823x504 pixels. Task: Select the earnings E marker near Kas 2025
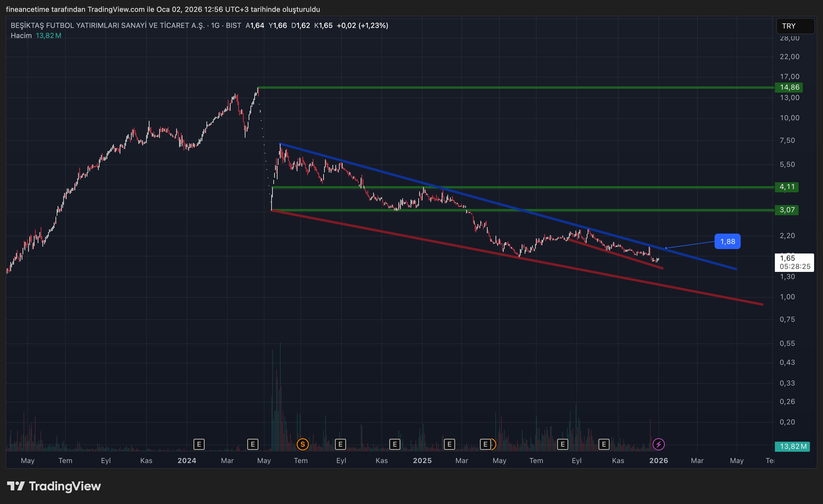(603, 444)
